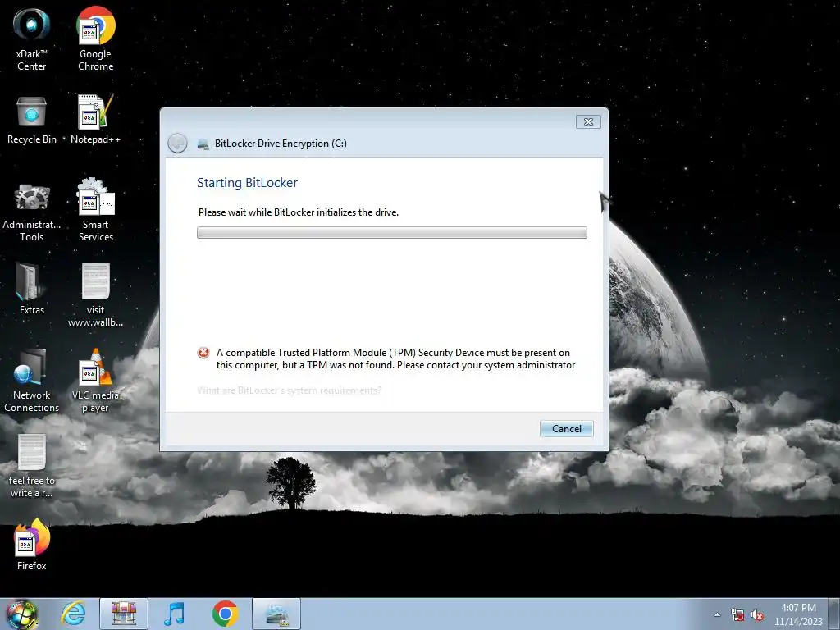840x630 pixels.
Task: Click the red TPM error icon
Action: pos(203,353)
